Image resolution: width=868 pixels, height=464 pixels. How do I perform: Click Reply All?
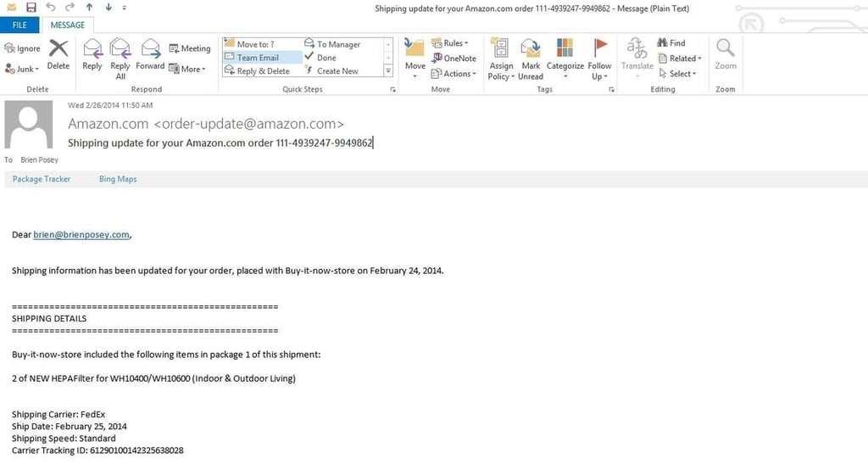point(120,59)
